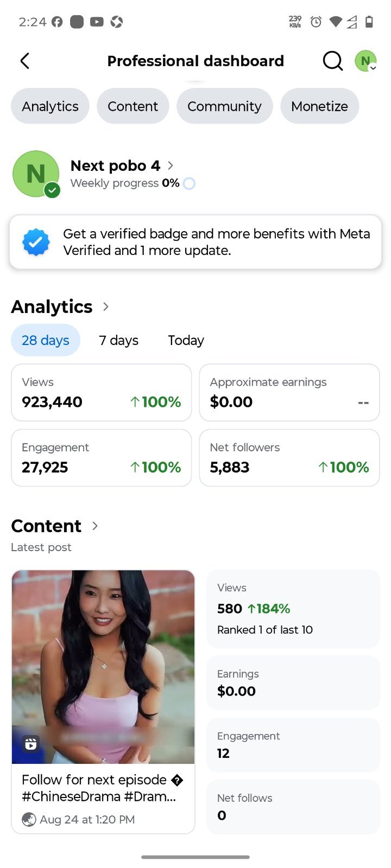Select the 7 days range
This screenshot has width=391, height=868.
(118, 340)
